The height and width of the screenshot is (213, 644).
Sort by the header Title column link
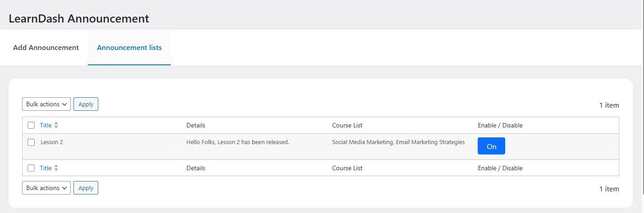click(46, 125)
